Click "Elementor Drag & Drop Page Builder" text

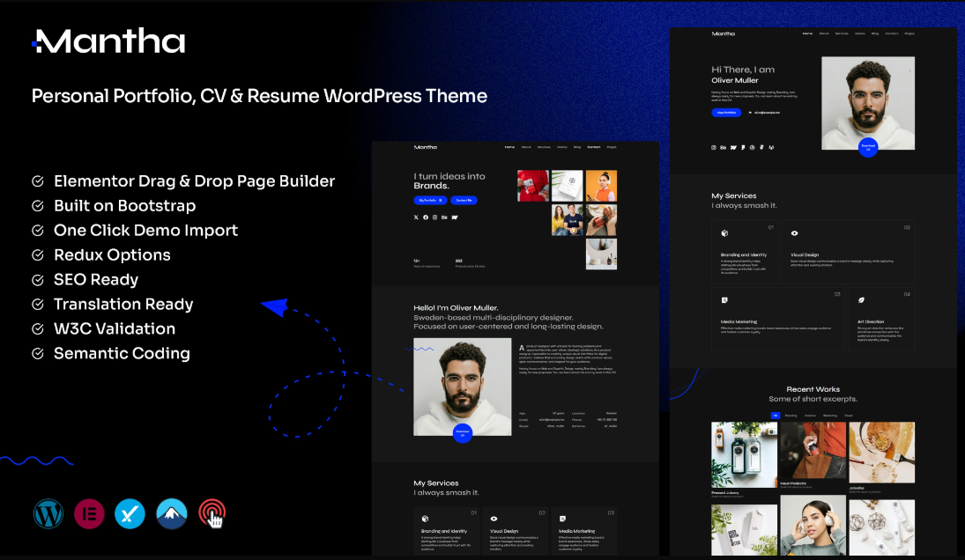point(195,181)
